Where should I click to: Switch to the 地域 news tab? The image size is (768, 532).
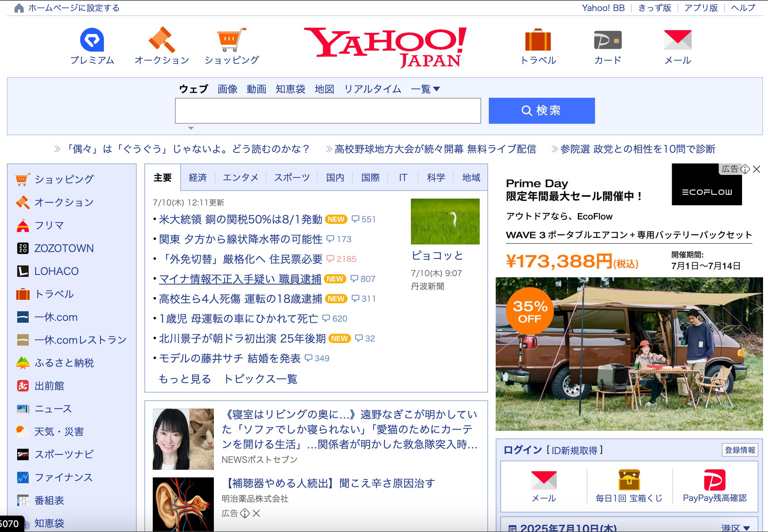pyautogui.click(x=471, y=178)
